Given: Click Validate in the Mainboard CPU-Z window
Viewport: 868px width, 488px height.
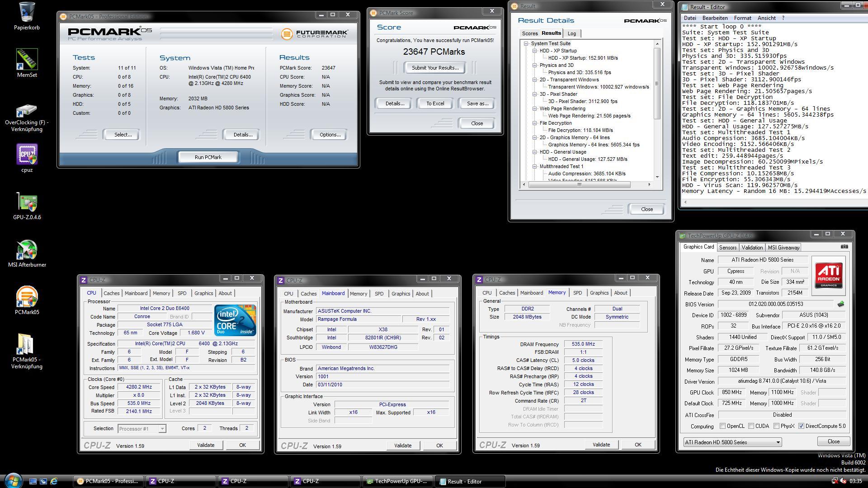Looking at the screenshot, I should tap(402, 446).
